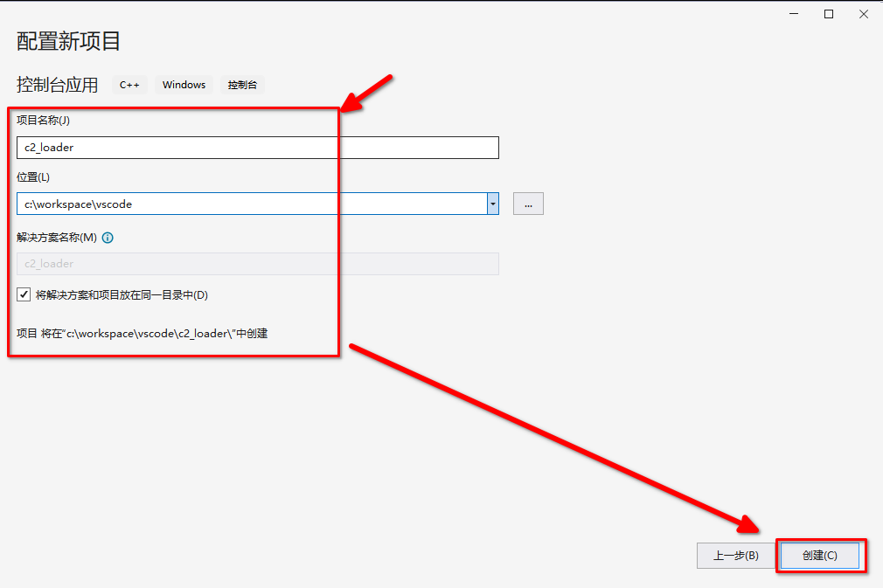Focus the 位置 path field c:\workspace\vscode
This screenshot has height=588, width=883.
pyautogui.click(x=251, y=204)
